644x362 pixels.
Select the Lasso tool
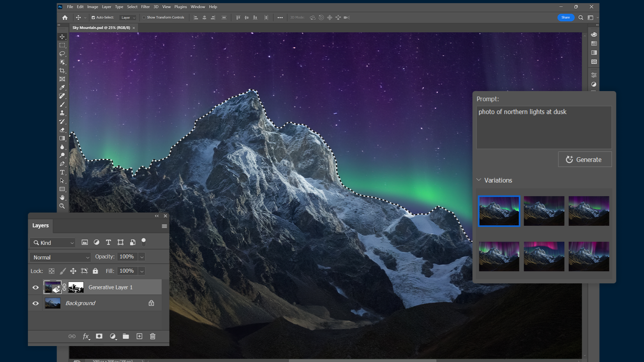click(62, 54)
